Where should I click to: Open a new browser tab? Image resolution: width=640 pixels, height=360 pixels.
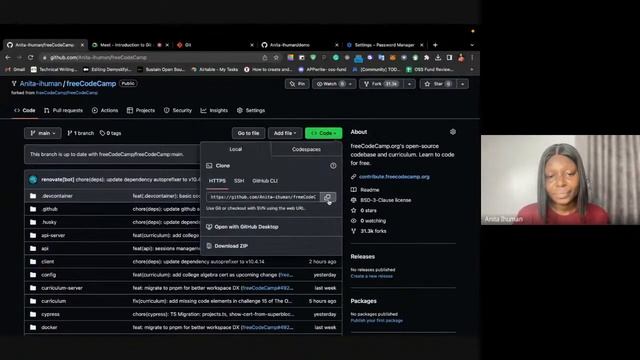tap(435, 45)
